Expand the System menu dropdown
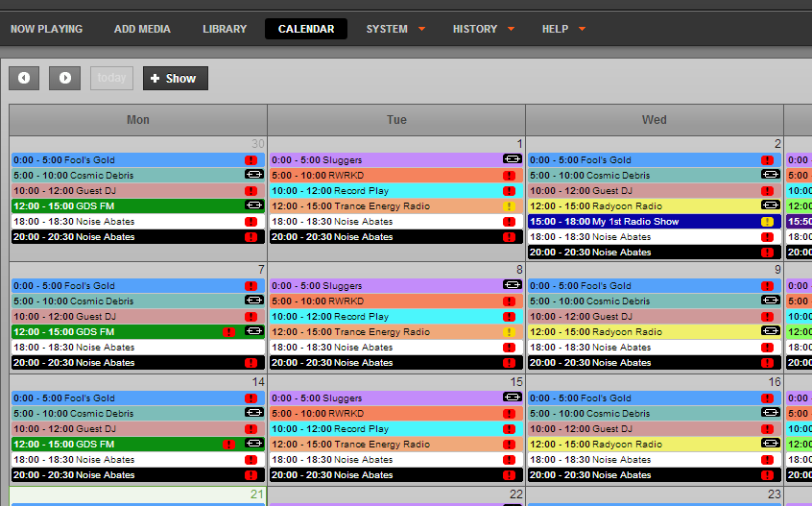812x506 pixels. pos(395,29)
